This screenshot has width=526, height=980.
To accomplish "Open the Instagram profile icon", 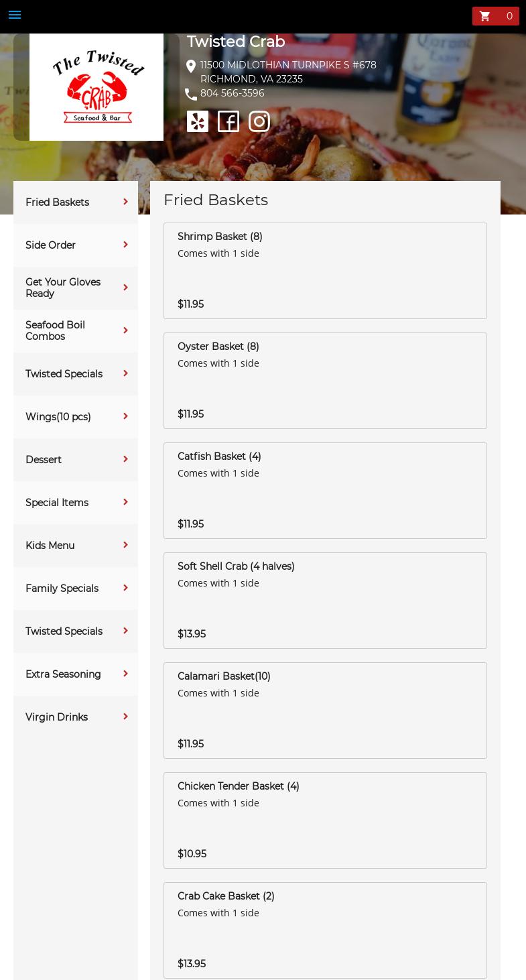I will (x=259, y=121).
